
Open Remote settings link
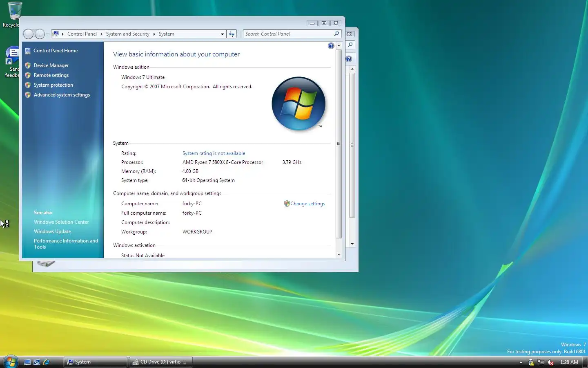pos(51,75)
